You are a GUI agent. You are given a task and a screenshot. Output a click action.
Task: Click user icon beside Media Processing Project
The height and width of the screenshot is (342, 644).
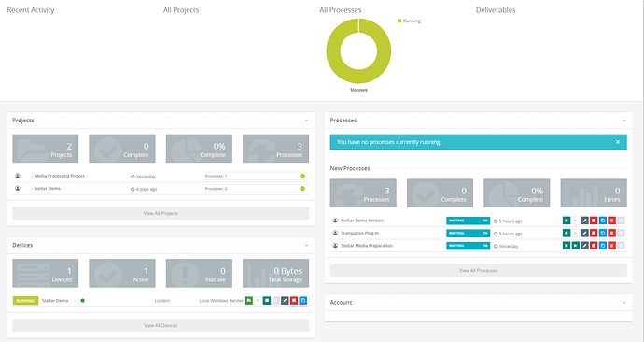tap(18, 176)
